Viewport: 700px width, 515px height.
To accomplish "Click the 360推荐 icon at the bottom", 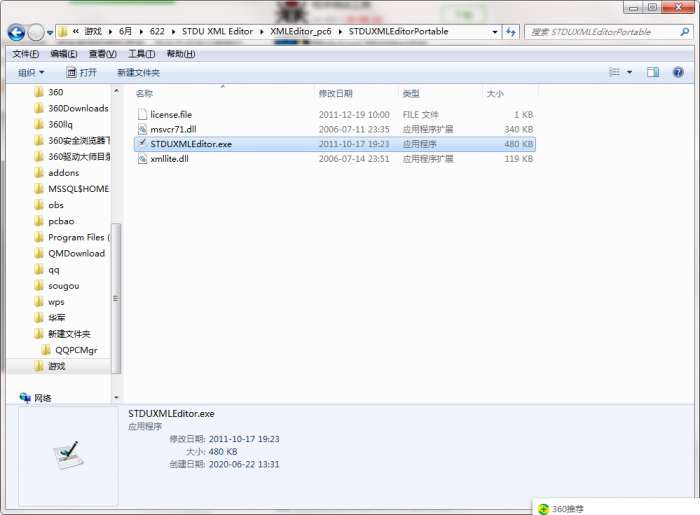I will (x=543, y=509).
